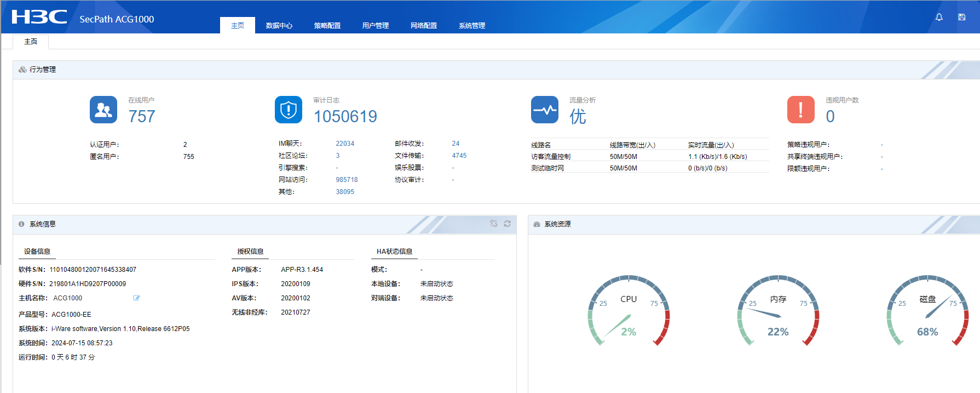The width and height of the screenshot is (980, 393).
Task: Click the notification bell icon
Action: (x=939, y=17)
